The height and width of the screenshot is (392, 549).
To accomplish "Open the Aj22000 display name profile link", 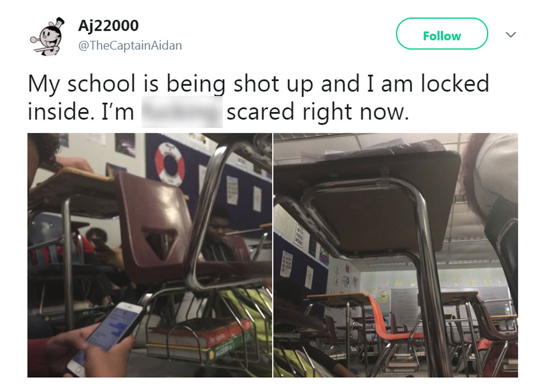I will [x=108, y=26].
